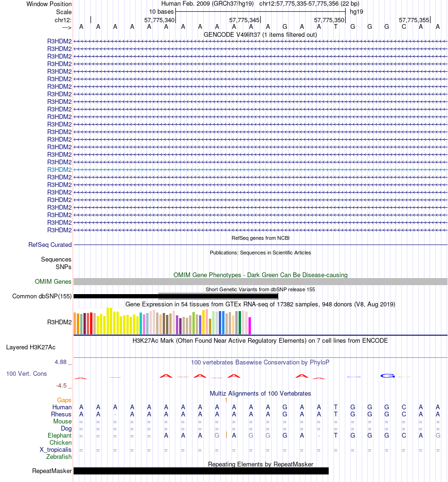Click the Layered H3K27Ac track label

pyautogui.click(x=31, y=347)
